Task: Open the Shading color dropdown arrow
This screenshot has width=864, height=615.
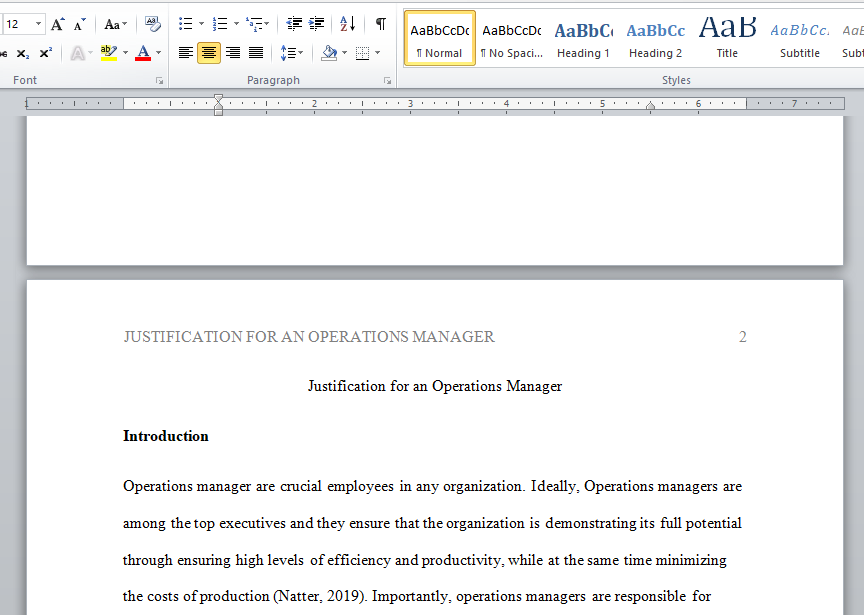Action: (x=344, y=53)
